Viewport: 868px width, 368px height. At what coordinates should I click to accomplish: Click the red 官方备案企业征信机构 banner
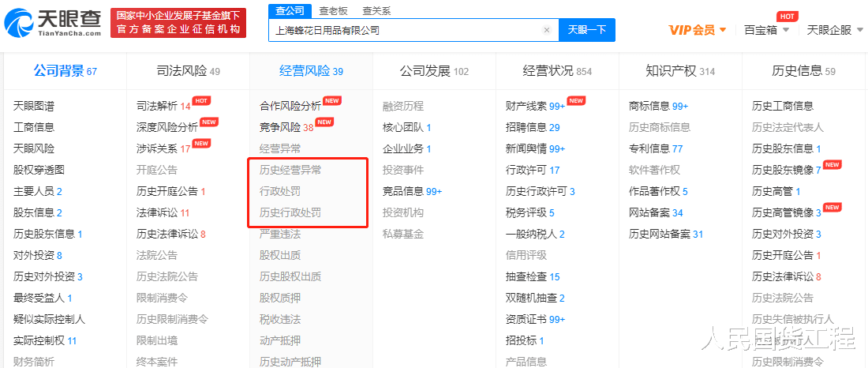[178, 23]
